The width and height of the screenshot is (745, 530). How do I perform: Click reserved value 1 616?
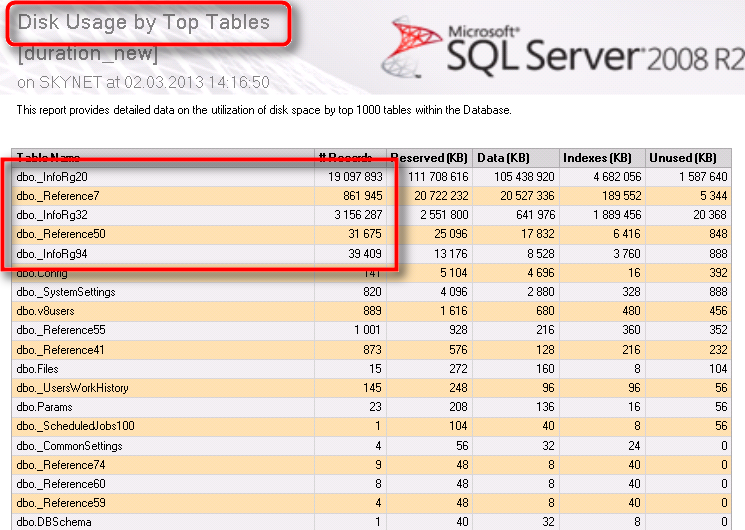[454, 311]
